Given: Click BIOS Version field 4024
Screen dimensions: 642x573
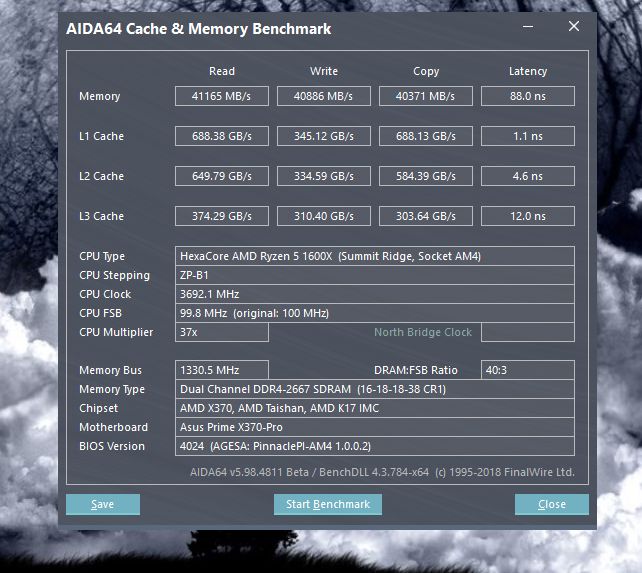Looking at the screenshot, I should click(x=375, y=446).
